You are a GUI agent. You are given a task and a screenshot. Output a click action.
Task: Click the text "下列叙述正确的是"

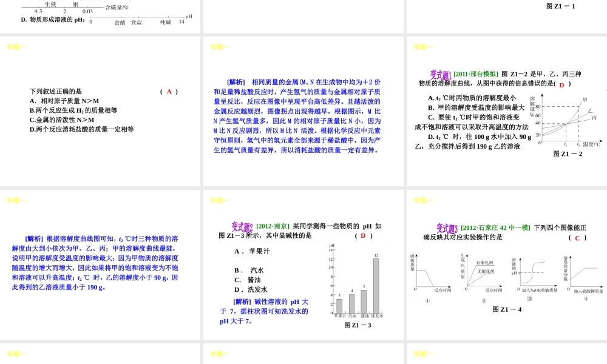tap(56, 91)
